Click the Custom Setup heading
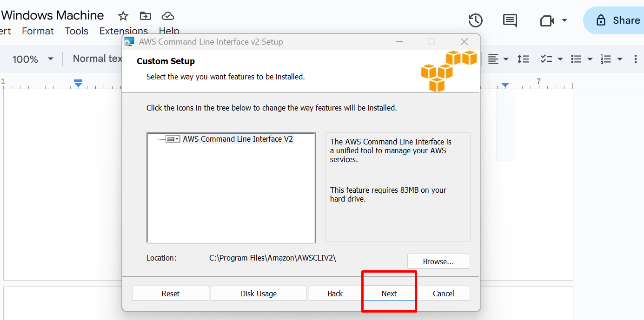This screenshot has width=644, height=320. tap(166, 61)
